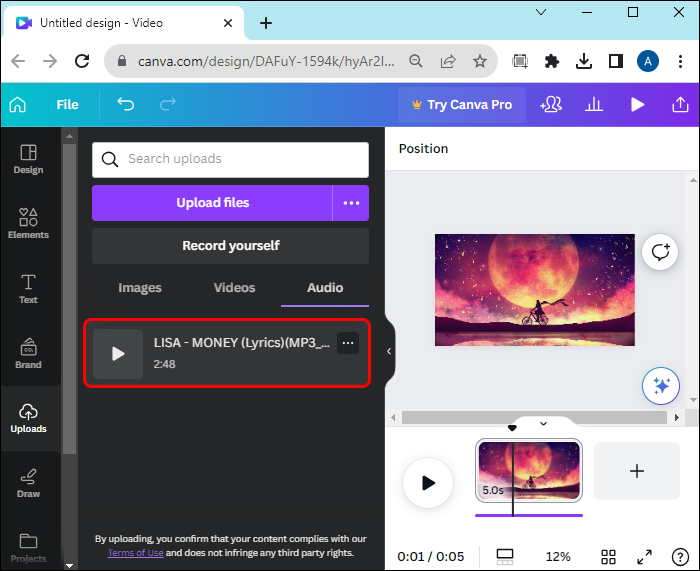700x571 pixels.
Task: Open browser extensions puzzle icon
Action: (552, 61)
